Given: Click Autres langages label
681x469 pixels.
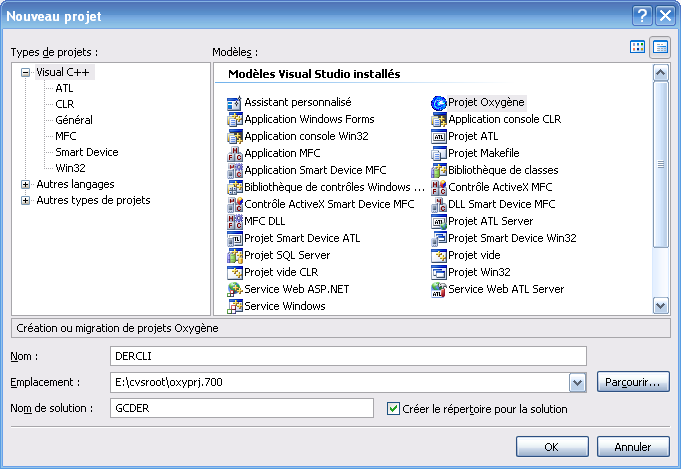Looking at the screenshot, I should pos(75,184).
